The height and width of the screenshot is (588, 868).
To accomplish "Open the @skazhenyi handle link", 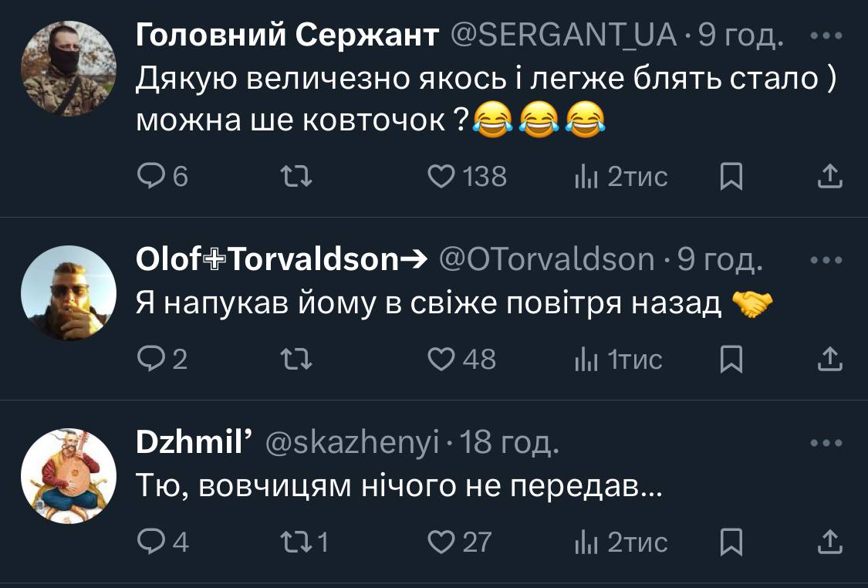I will click(353, 444).
